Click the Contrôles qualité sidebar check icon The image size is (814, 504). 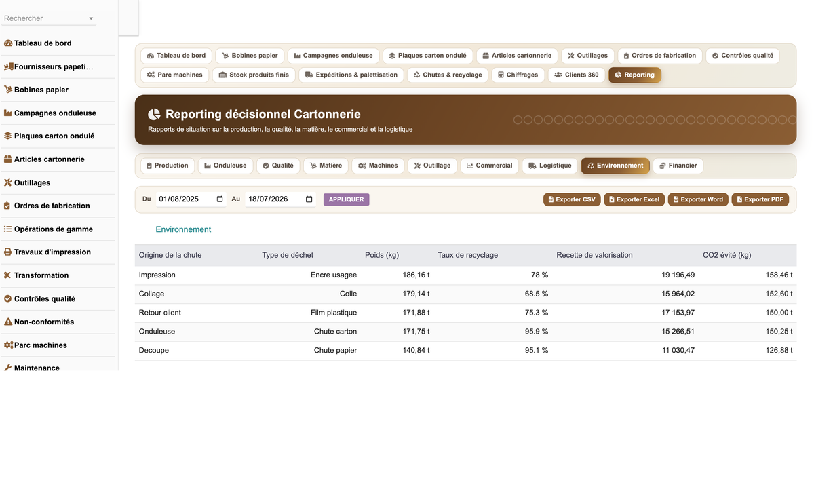click(x=8, y=298)
